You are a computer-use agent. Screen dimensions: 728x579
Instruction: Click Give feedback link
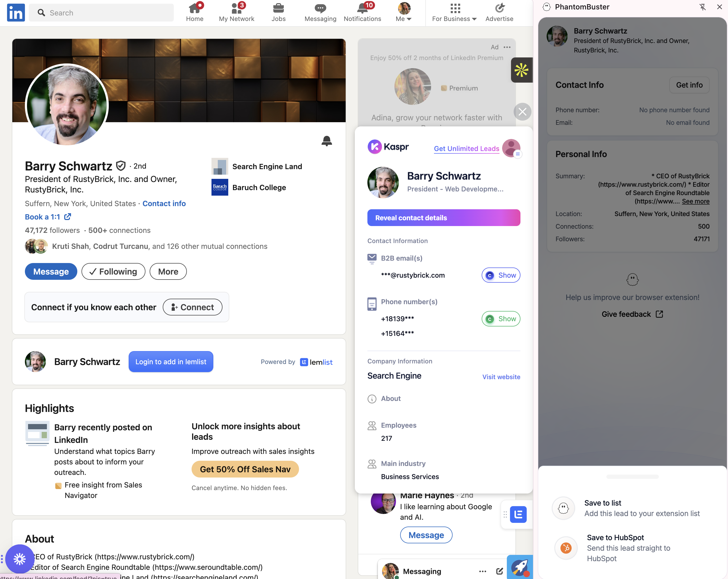click(632, 314)
